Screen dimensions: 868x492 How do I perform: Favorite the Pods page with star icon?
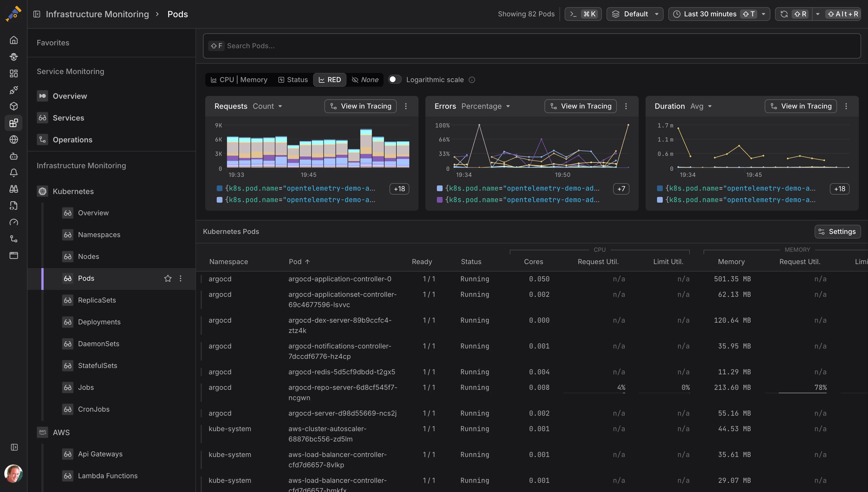coord(168,278)
